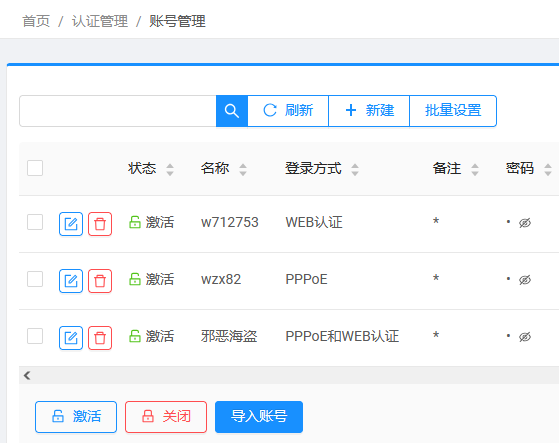Click the blue search magnifier button
Screen dimensions: 559x443
232,111
